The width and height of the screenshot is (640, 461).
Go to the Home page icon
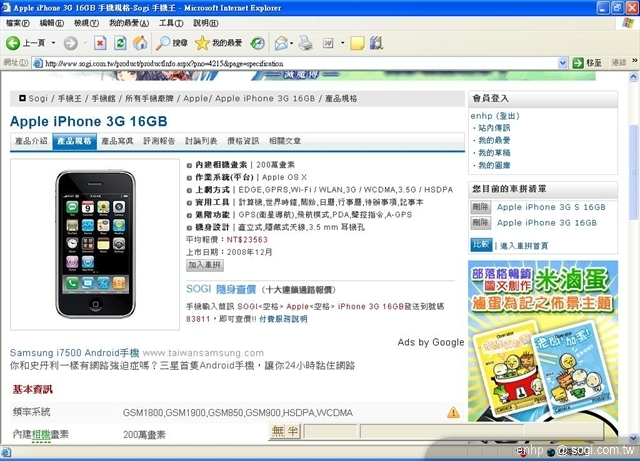pyautogui.click(x=140, y=43)
